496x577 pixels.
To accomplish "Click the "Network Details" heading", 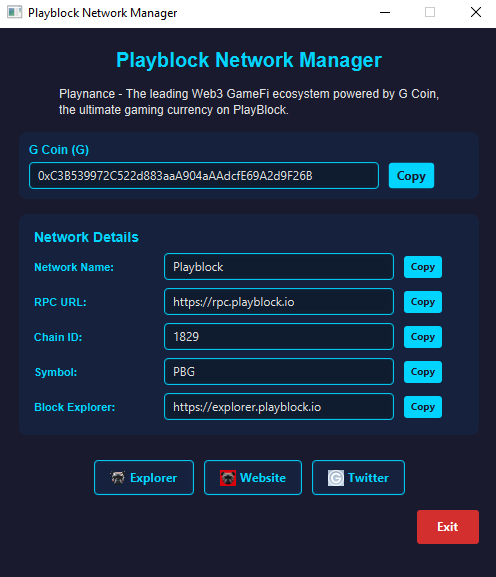I will tap(86, 237).
